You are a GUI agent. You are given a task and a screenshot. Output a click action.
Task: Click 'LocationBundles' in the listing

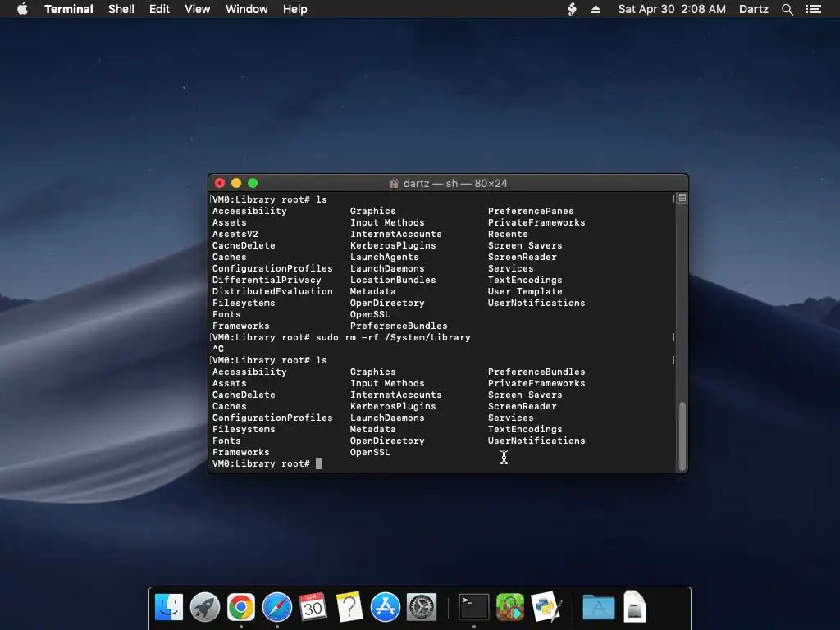393,281
